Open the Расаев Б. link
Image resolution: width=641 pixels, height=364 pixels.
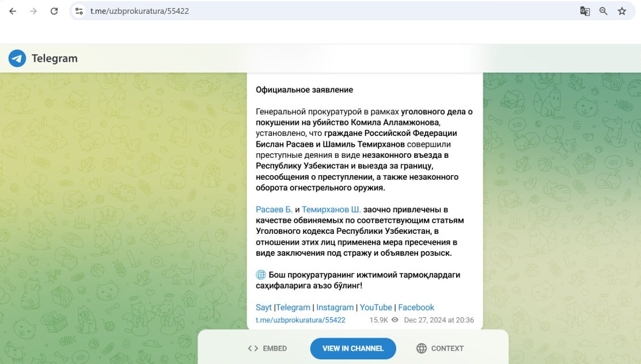274,210
